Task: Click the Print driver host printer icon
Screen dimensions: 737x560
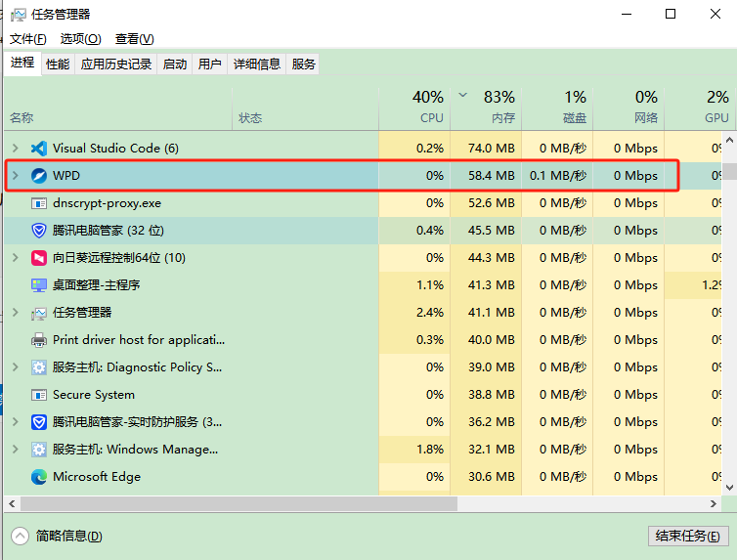Action: click(38, 340)
